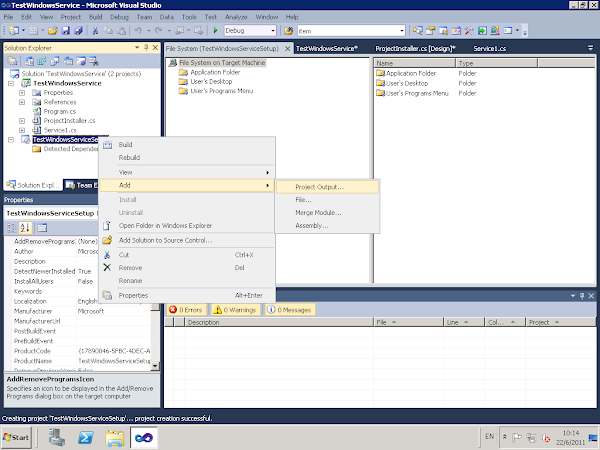Open Registry Editor icon in Solution Explorer
The width and height of the screenshot is (600, 450).
point(42,61)
